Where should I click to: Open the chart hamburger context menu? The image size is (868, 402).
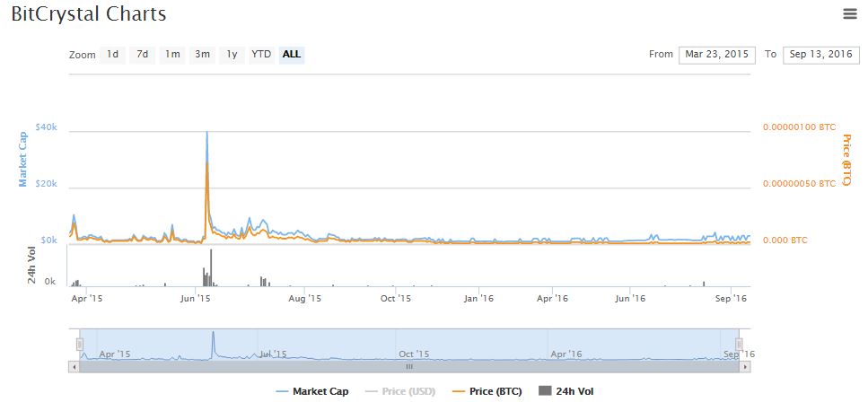pos(850,13)
